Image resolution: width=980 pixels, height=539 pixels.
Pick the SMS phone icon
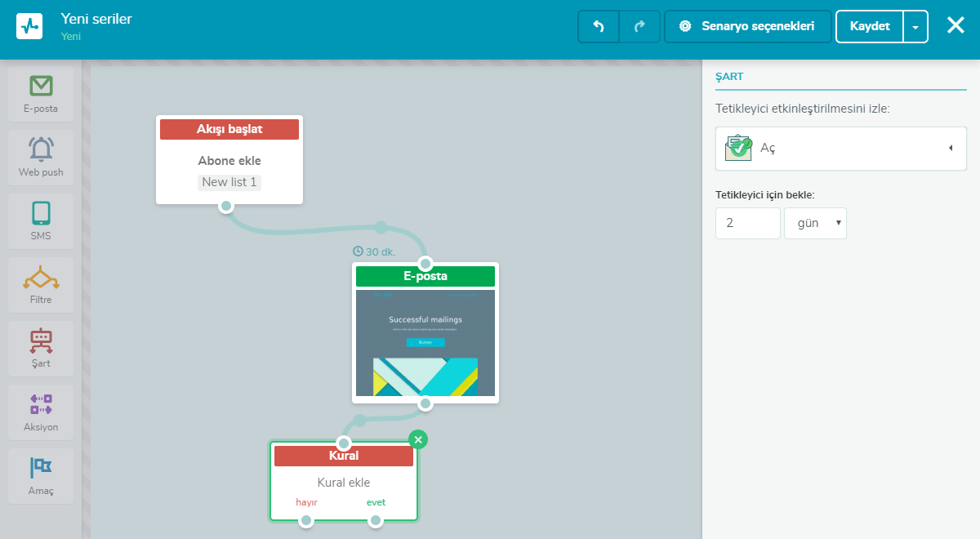coord(41,213)
